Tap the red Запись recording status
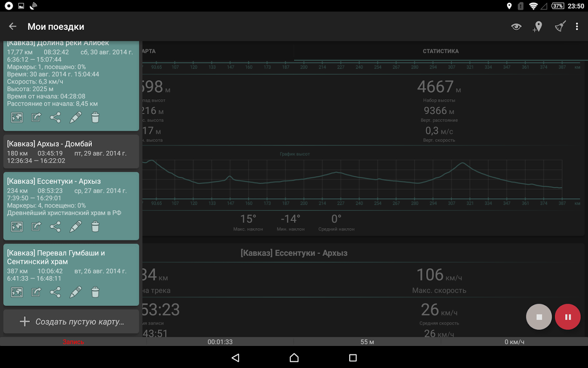588x368 pixels. coord(73,342)
